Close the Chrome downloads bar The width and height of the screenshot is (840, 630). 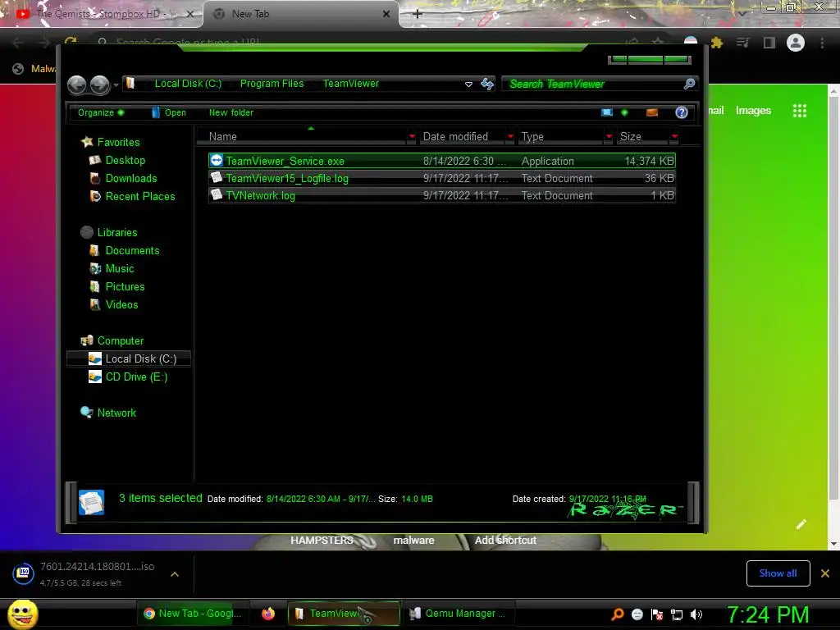coord(825,573)
